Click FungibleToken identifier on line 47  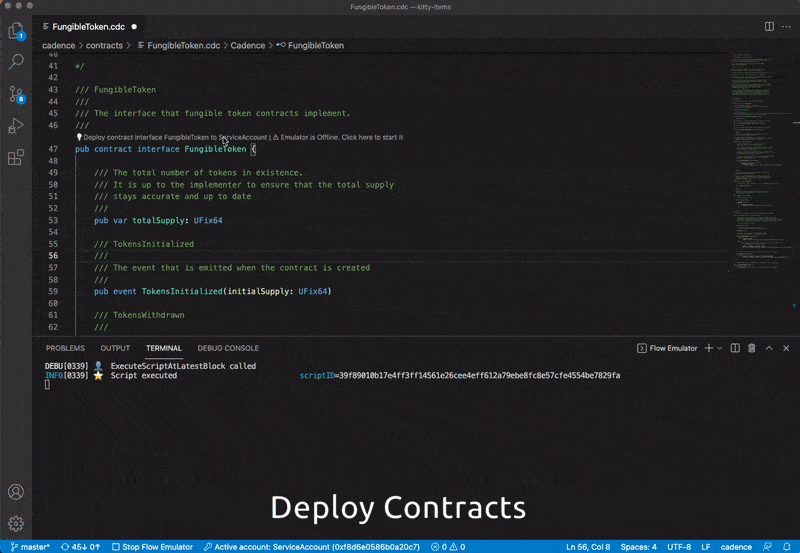click(215, 149)
